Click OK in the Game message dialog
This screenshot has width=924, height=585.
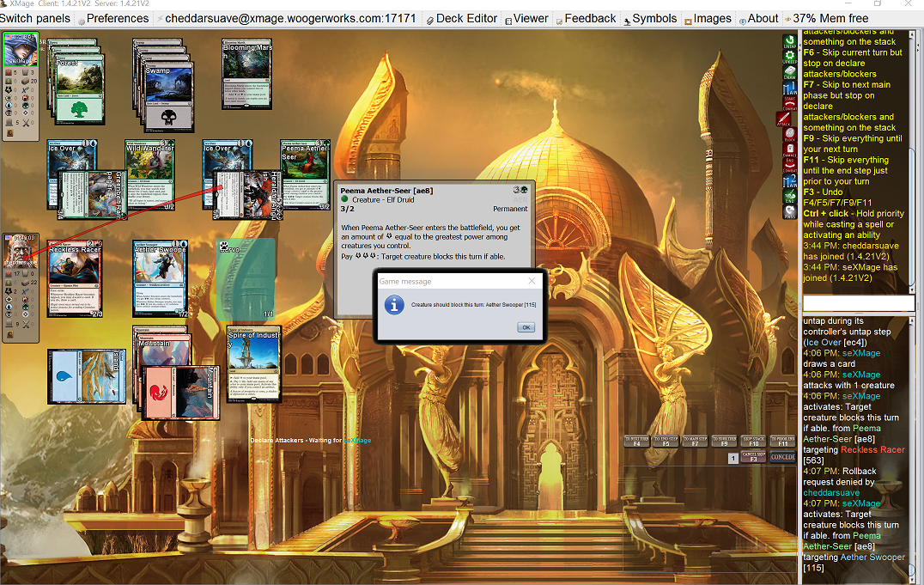click(x=526, y=327)
